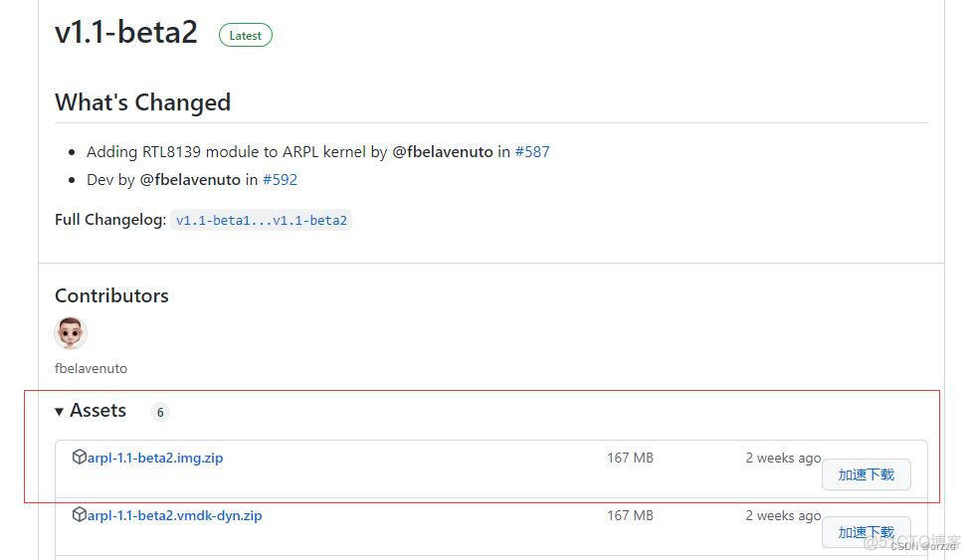This screenshot has height=560, width=971.
Task: Open the v1.1-beta1...v1.1-beta2 full changelog comparison
Action: click(x=261, y=221)
